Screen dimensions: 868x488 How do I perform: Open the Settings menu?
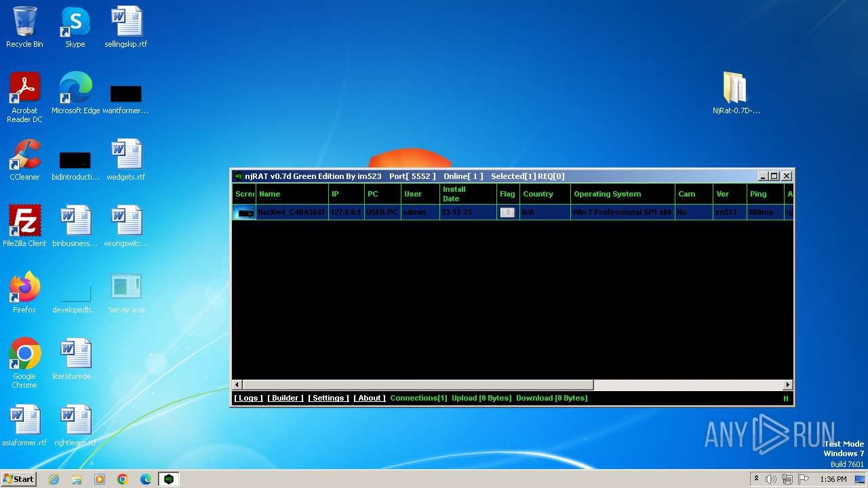(328, 398)
